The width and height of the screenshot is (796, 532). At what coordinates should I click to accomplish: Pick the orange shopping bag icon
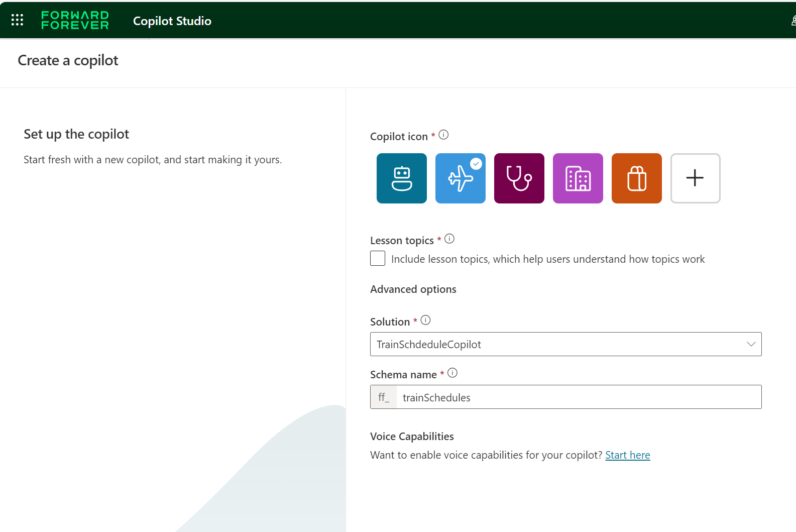(x=636, y=178)
